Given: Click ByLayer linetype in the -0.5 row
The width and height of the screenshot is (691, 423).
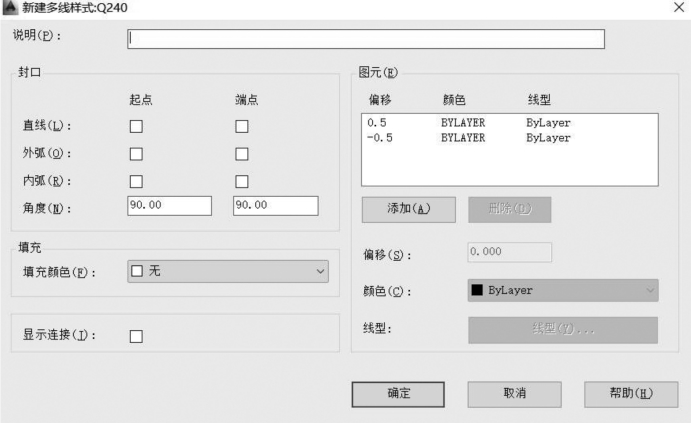Looking at the screenshot, I should coord(548,138).
